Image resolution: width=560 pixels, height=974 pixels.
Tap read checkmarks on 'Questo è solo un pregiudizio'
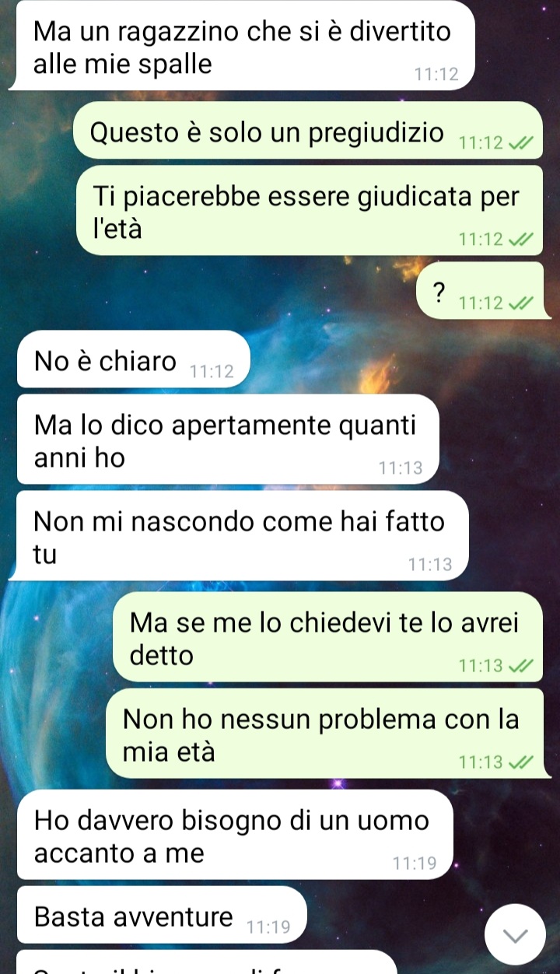click(x=519, y=143)
